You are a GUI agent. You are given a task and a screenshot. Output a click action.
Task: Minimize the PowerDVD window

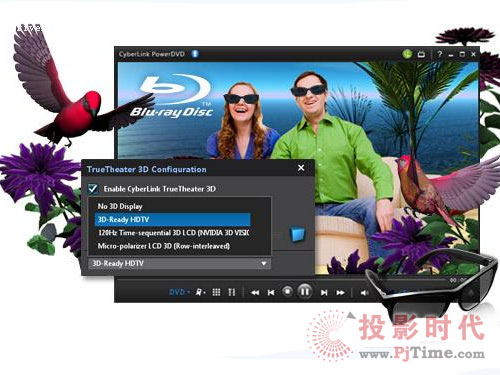[x=451, y=55]
